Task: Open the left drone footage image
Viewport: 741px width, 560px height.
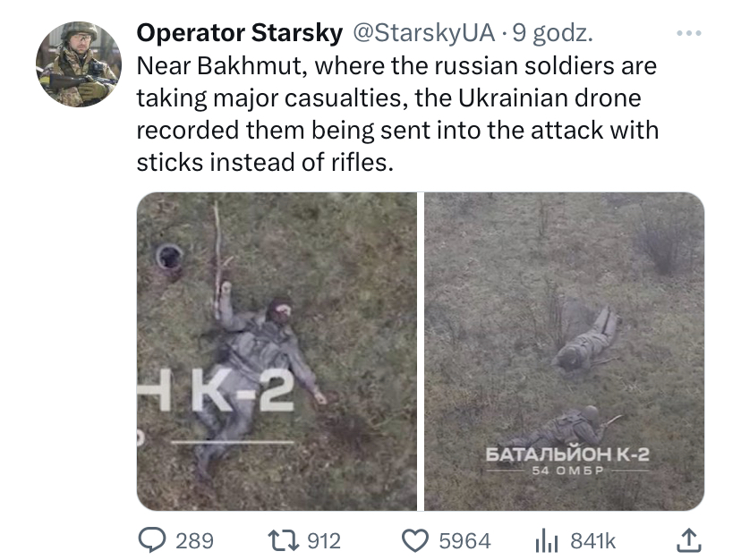Action: [277, 352]
